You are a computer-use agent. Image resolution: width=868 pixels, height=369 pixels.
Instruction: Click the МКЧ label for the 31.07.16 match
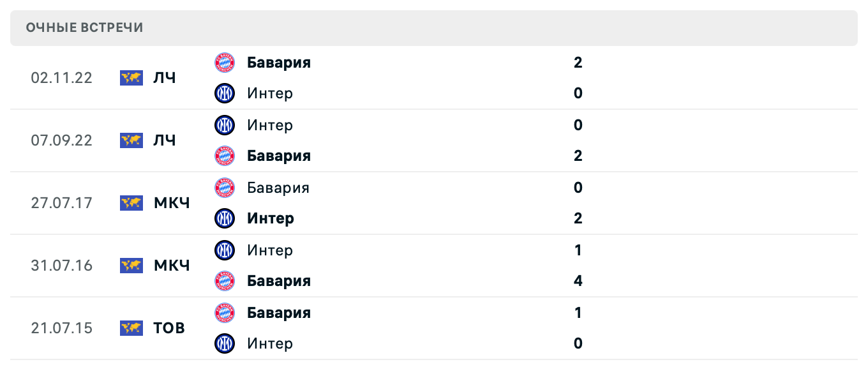coord(170,266)
